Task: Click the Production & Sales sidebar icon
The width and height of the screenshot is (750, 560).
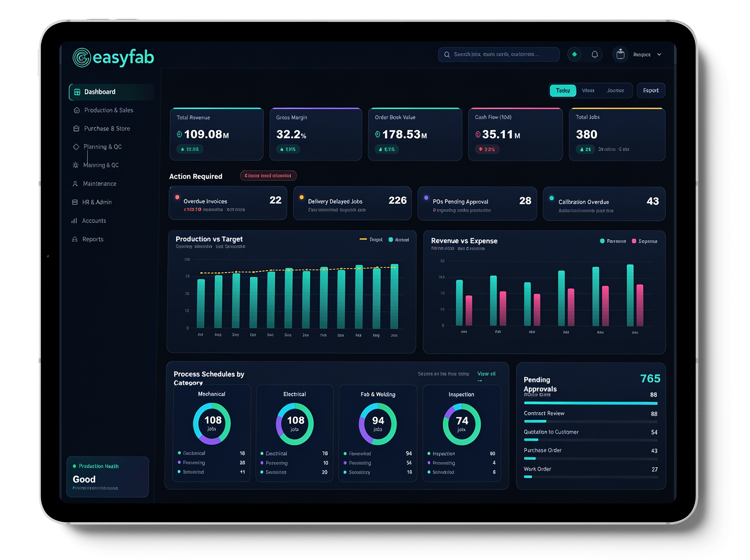Action: [x=77, y=110]
